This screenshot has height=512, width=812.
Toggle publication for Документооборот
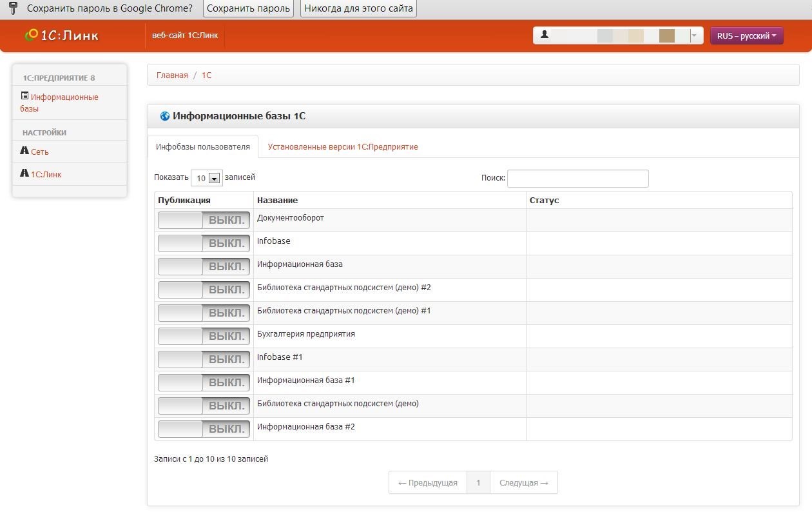[204, 220]
